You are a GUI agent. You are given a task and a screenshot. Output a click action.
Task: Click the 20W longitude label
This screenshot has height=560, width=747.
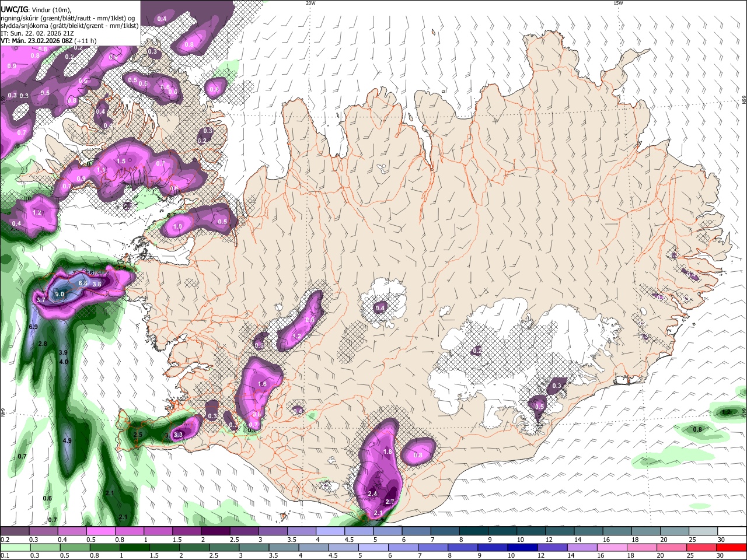click(310, 3)
